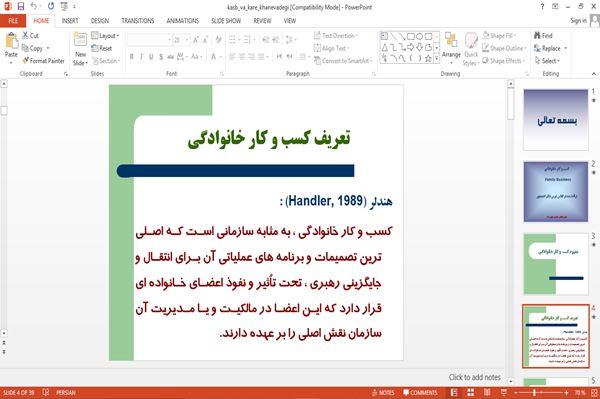Toggle Strikethrough formatting
600x399 pixels.
pos(170,57)
